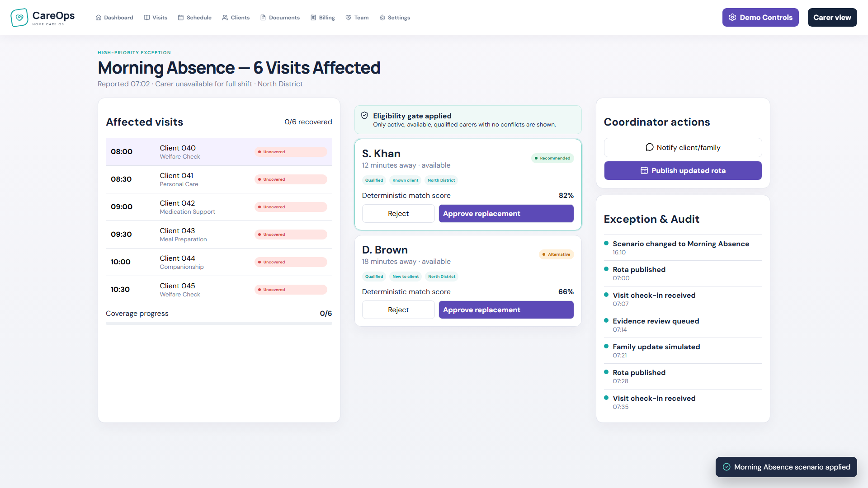This screenshot has height=488, width=868.
Task: Switch to Carer view
Action: [832, 17]
